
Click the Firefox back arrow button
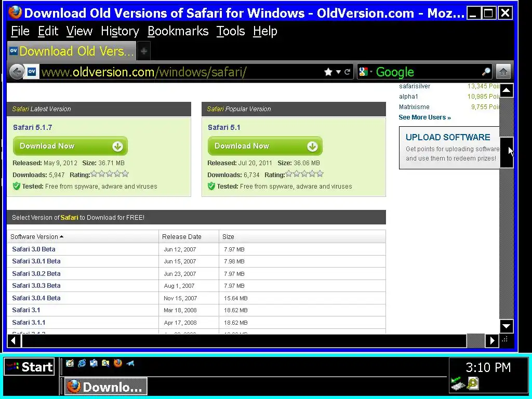coord(16,72)
